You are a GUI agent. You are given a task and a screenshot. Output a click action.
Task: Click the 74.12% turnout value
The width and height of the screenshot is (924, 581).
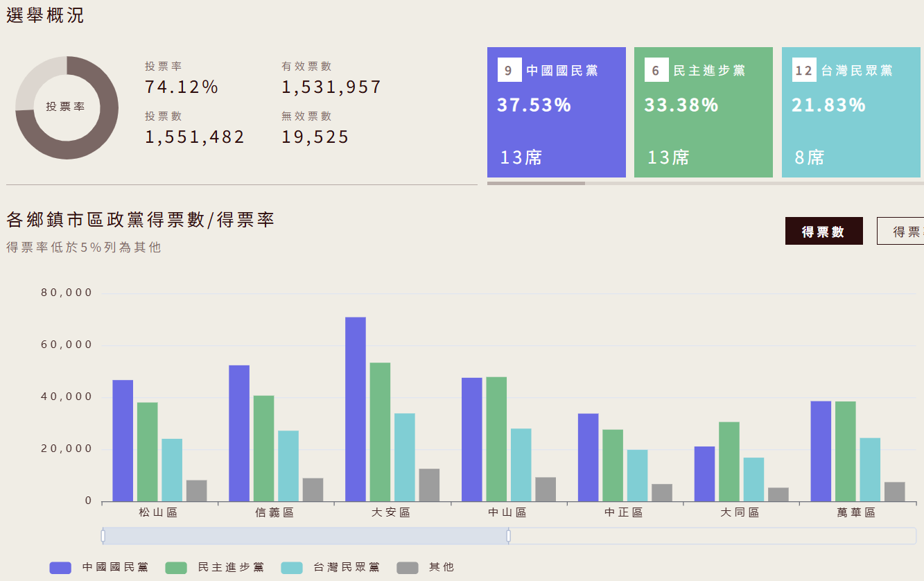coord(182,87)
